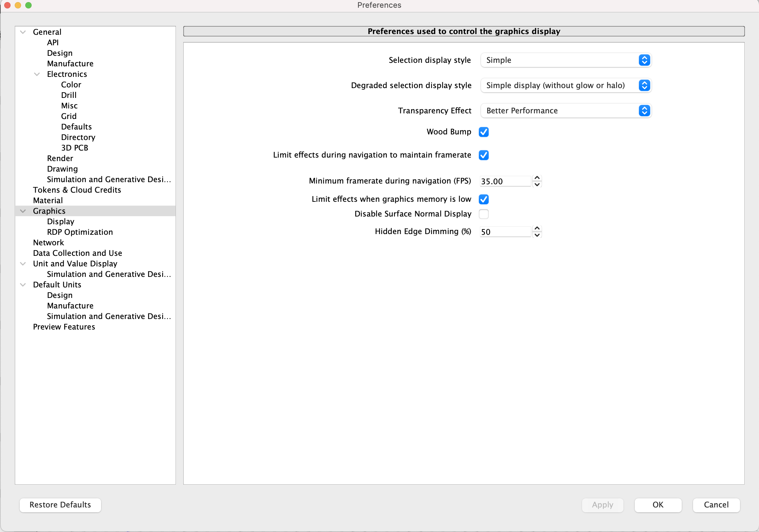
Task: Collapse the General tree section
Action: [x=23, y=32]
